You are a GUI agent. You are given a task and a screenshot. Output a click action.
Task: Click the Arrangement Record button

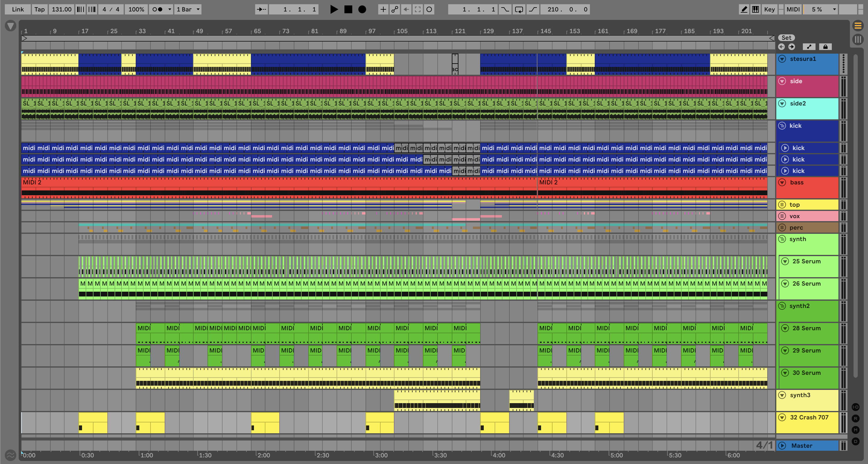tap(362, 9)
